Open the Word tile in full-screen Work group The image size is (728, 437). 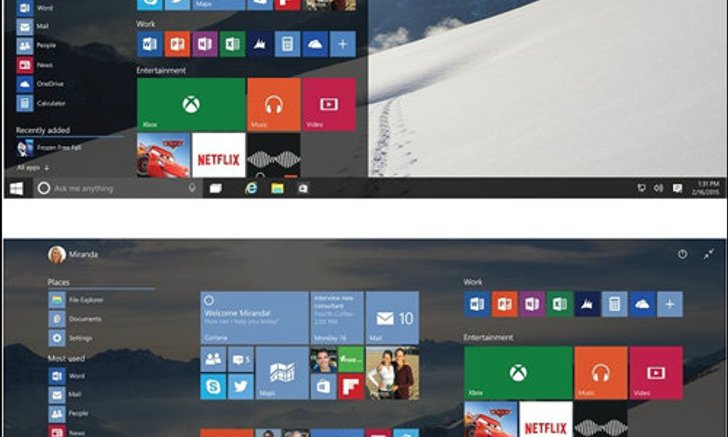pyautogui.click(x=477, y=304)
